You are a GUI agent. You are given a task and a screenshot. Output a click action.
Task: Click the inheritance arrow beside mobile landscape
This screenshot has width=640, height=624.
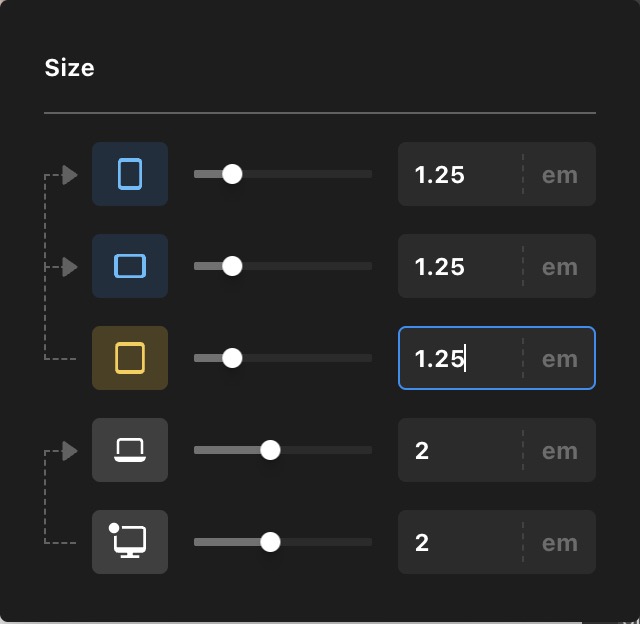pos(69,267)
